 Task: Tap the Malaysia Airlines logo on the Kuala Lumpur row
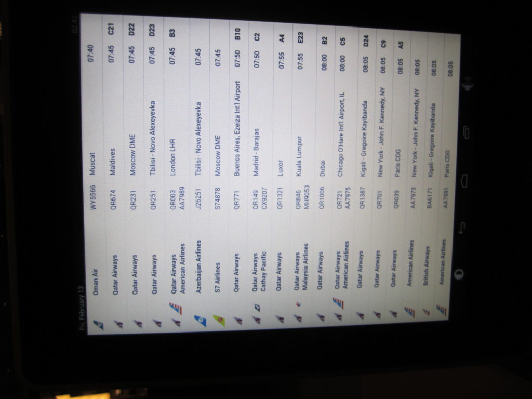coord(299,304)
